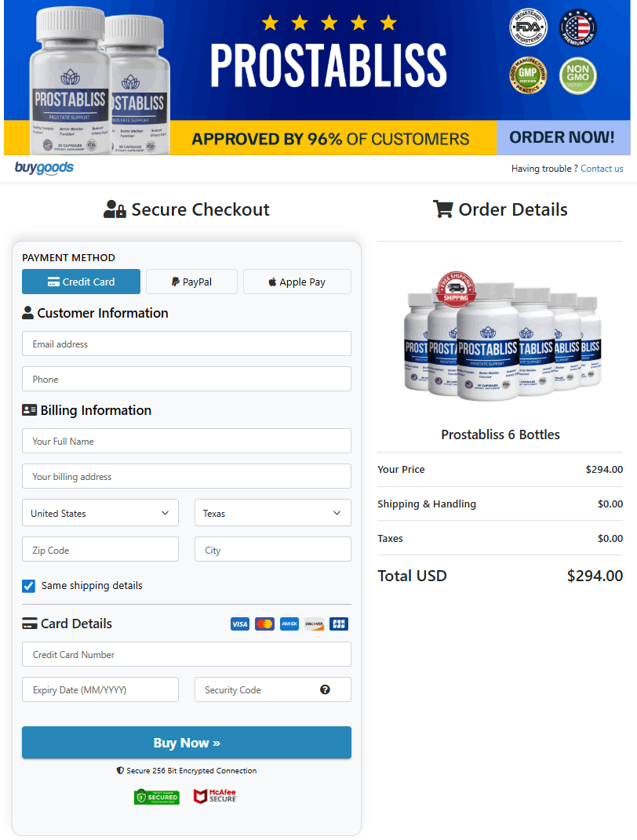Screen dimensions: 637x840
Task: Open the United States country dropdown
Action: (100, 514)
